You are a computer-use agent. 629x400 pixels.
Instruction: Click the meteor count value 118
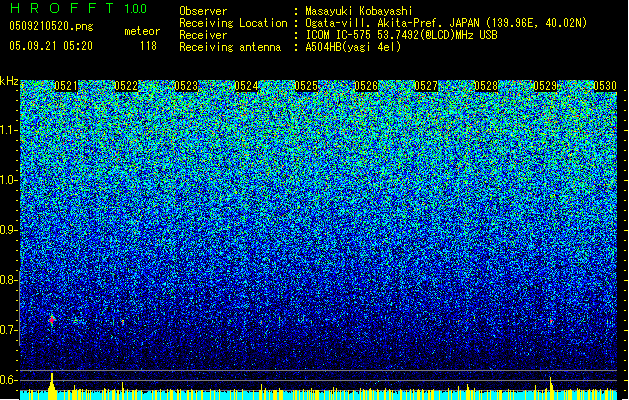coord(148,46)
